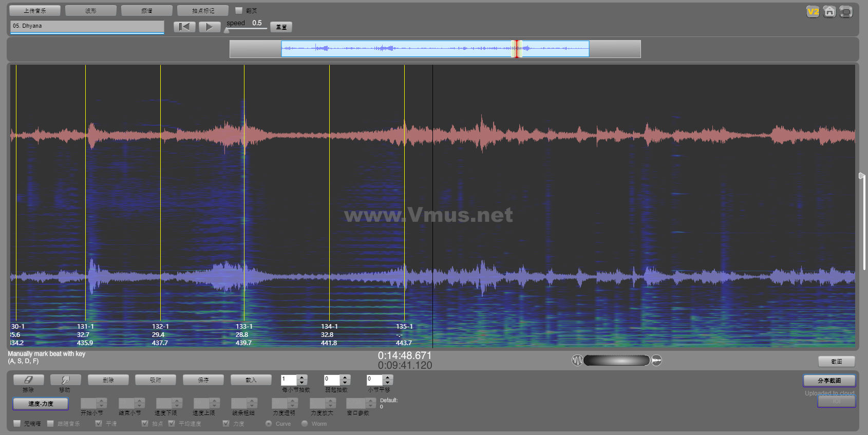This screenshot has height=435, width=868.
Task: Switch to the 频谱 spectrum view
Action: tap(147, 10)
